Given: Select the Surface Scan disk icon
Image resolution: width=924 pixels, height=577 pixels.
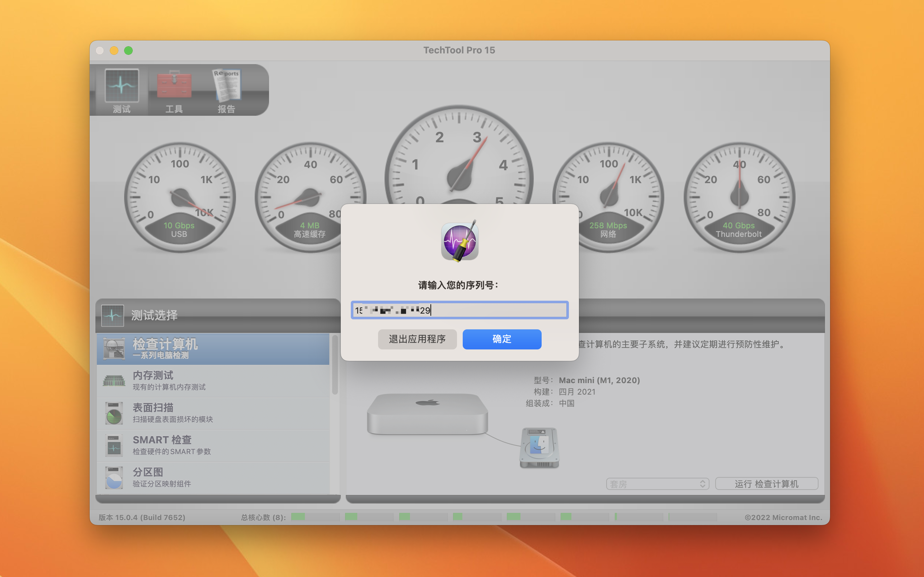Looking at the screenshot, I should [114, 413].
